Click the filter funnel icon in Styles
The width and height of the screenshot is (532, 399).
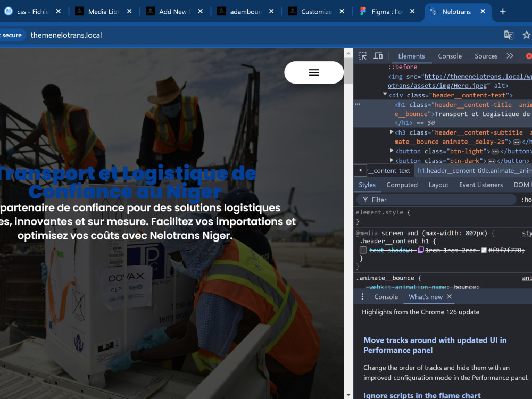365,199
